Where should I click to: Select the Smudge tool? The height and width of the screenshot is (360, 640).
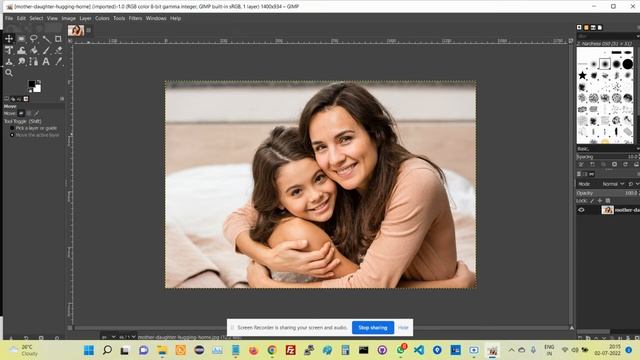tap(21, 62)
